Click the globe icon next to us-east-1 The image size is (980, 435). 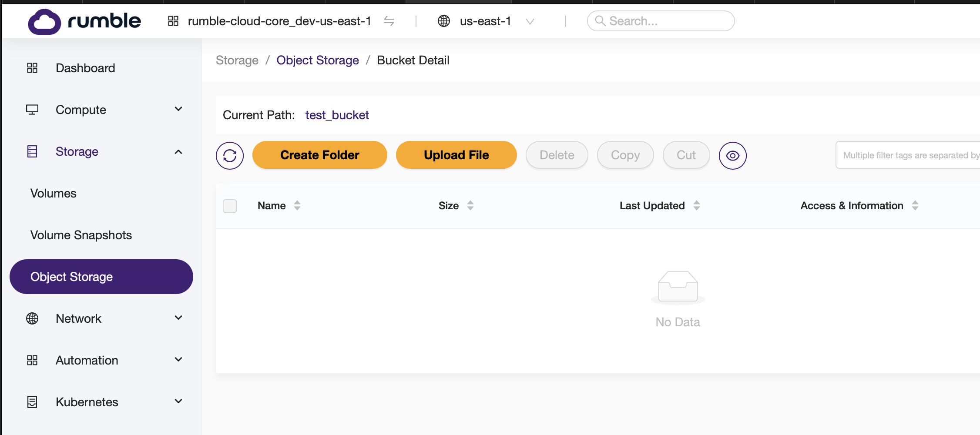[x=444, y=21]
